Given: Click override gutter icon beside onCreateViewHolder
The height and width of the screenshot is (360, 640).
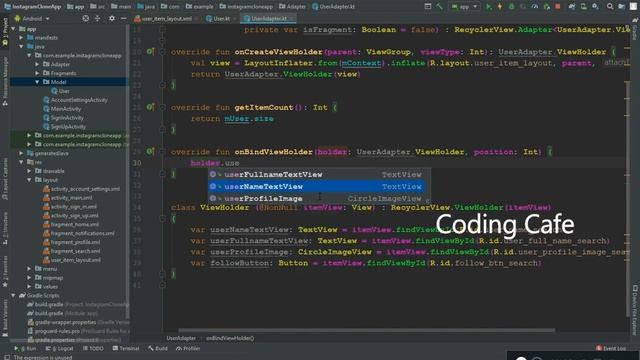Looking at the screenshot, I should click(x=150, y=52).
